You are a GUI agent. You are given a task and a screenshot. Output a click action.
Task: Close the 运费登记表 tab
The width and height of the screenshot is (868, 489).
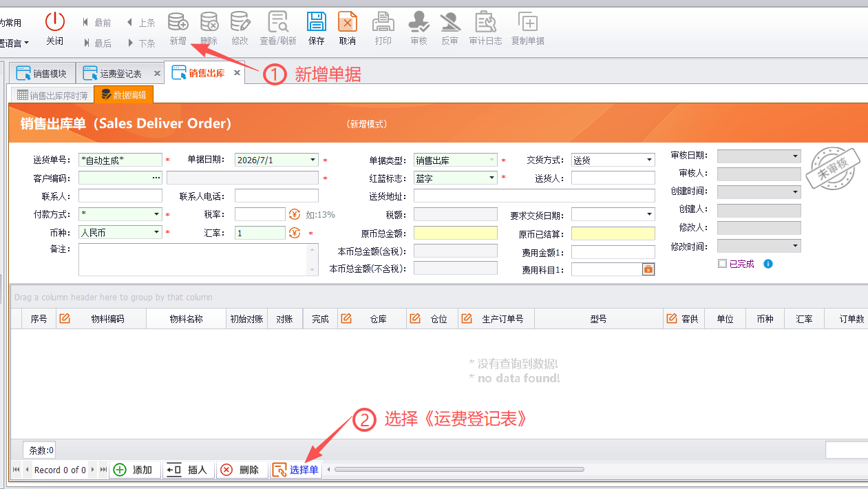[x=157, y=73]
